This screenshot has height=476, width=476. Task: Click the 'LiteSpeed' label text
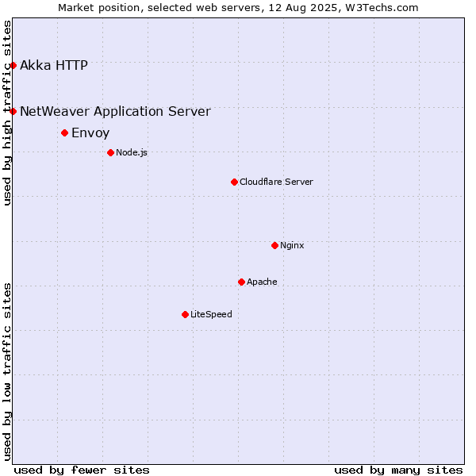point(211,314)
